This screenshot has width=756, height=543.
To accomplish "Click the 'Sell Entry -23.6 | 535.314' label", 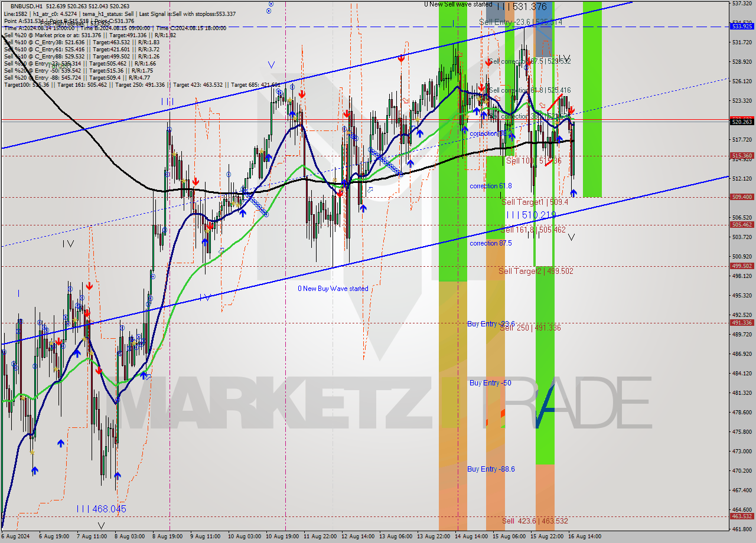I will coord(520,22).
